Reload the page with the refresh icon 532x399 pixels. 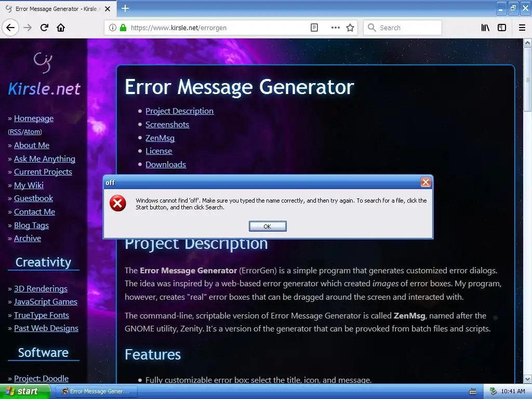pyautogui.click(x=44, y=28)
